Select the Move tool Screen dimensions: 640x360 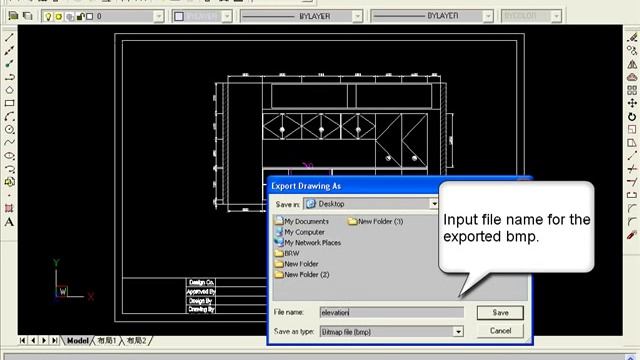tap(632, 103)
